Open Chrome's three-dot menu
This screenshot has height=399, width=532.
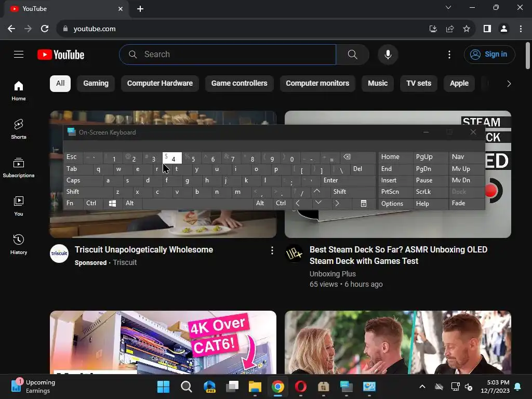coord(521,29)
